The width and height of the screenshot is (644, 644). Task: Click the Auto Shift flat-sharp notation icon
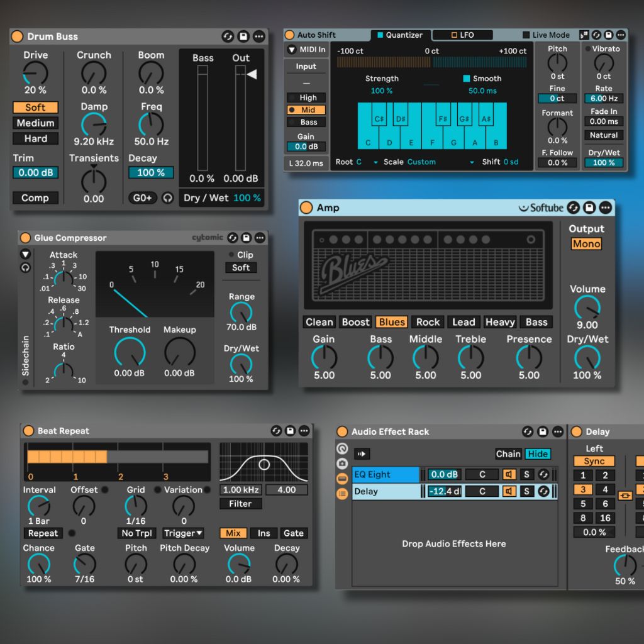click(x=584, y=35)
